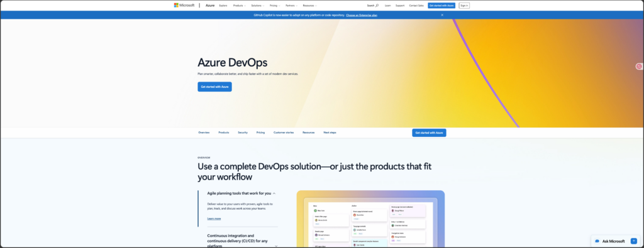
Task: Jump to Products section in page navigation
Action: (224, 133)
